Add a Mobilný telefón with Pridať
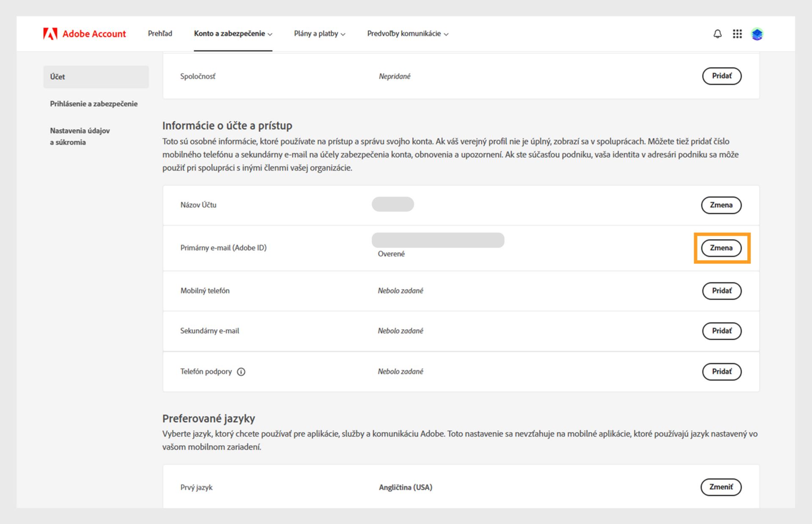The height and width of the screenshot is (524, 812). 721,291
